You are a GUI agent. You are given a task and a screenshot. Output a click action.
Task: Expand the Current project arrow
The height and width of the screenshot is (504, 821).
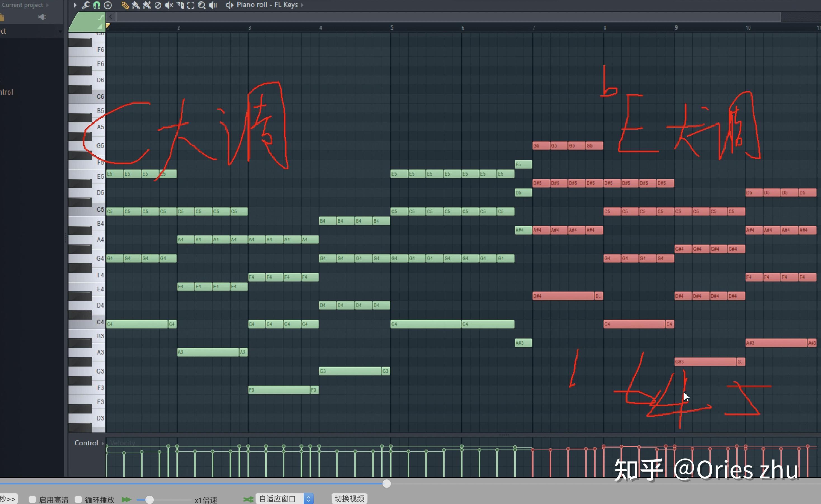[x=47, y=5]
